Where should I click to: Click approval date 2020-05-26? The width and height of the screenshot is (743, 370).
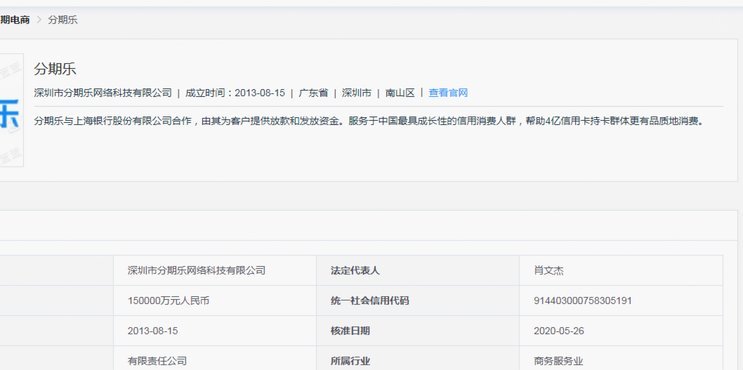tap(559, 331)
